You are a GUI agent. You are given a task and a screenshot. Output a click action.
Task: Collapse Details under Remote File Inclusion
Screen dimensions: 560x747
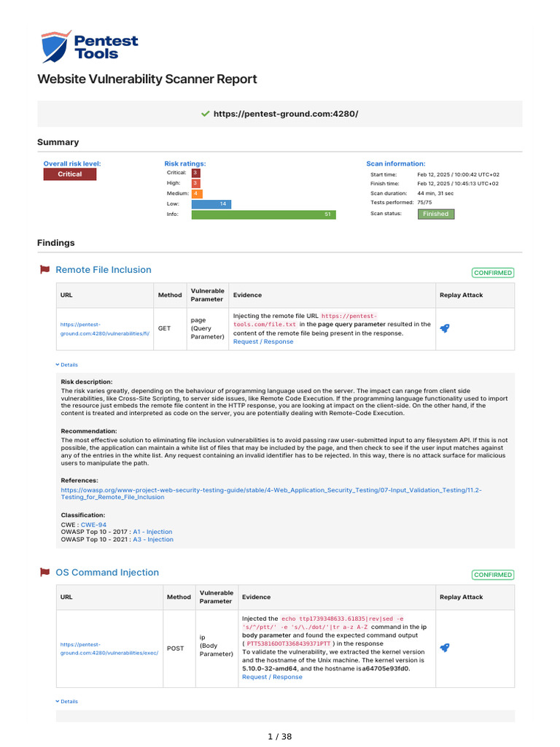pos(66,365)
